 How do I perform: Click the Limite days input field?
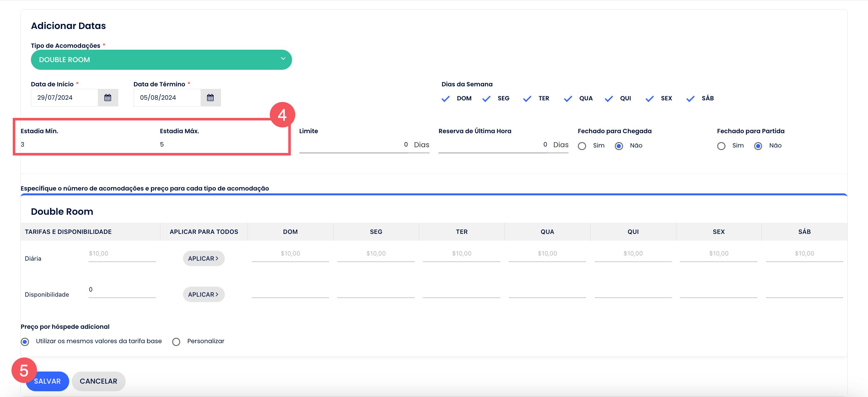(x=354, y=145)
